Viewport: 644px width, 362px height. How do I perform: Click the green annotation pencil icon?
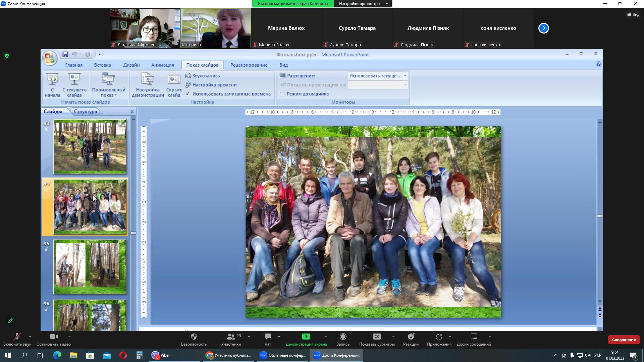(x=11, y=320)
